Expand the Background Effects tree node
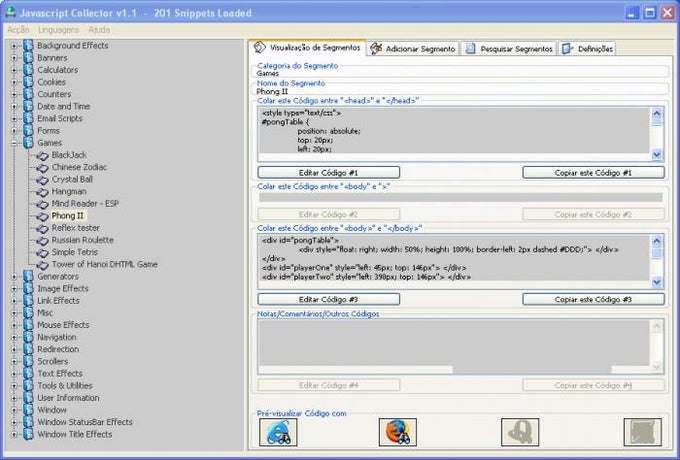 click(14, 46)
